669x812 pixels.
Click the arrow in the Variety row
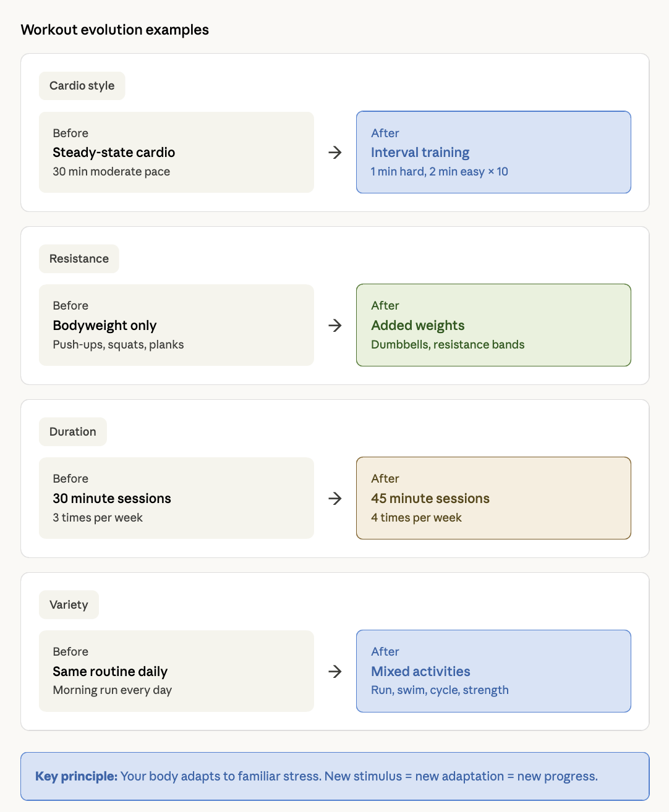pos(335,672)
